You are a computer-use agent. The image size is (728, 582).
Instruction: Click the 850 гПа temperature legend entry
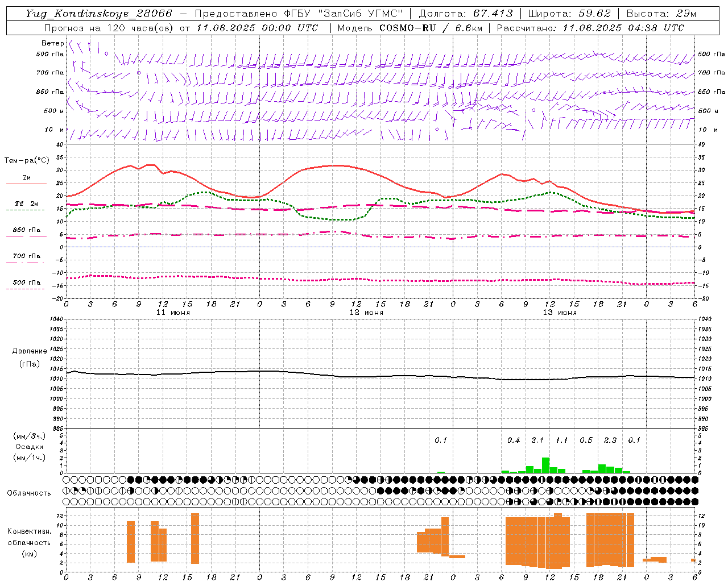tap(26, 232)
